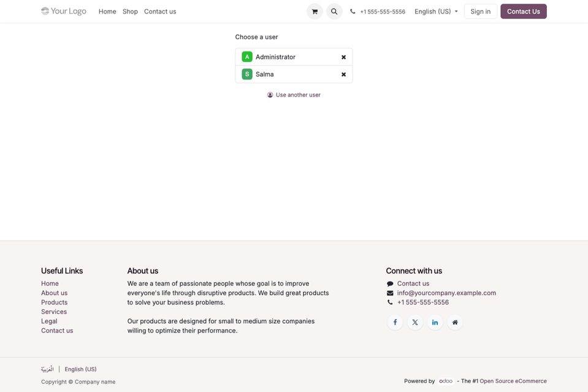Viewport: 588px width, 392px height.
Task: Open the Home menu in the header
Action: pos(107,12)
